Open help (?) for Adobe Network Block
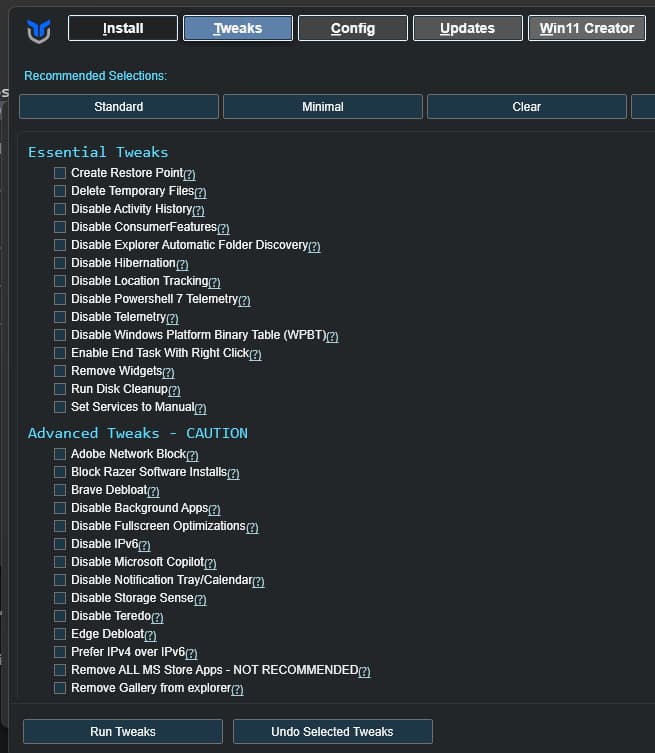 click(x=192, y=455)
